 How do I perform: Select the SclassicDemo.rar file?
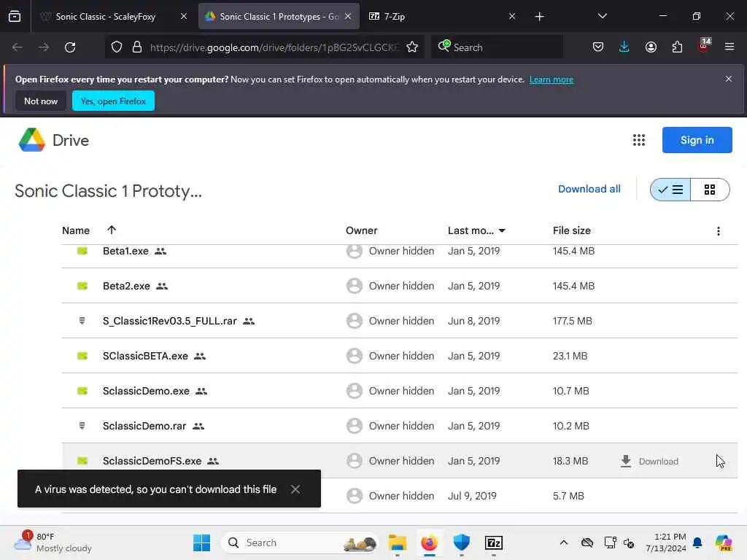[x=400, y=426]
